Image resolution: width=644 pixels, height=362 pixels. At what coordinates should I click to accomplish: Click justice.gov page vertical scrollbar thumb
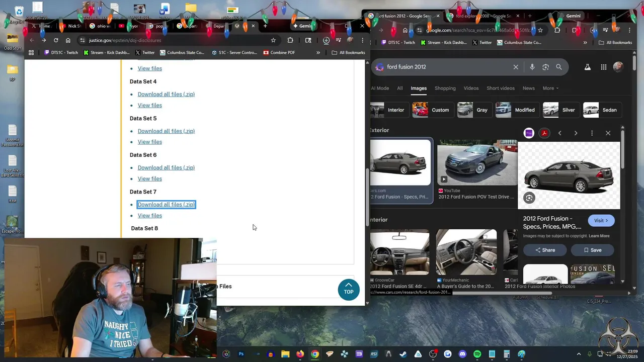[x=367, y=197]
